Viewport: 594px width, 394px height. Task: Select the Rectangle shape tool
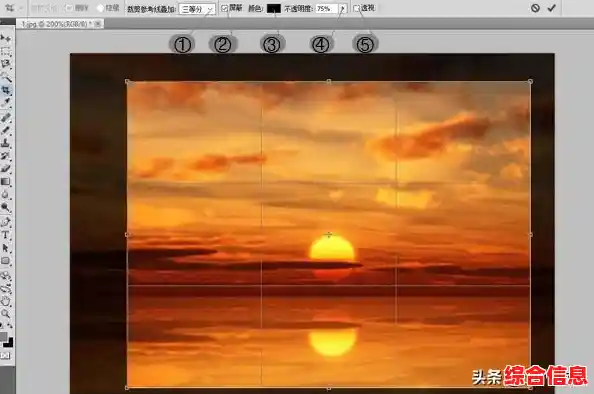6,261
